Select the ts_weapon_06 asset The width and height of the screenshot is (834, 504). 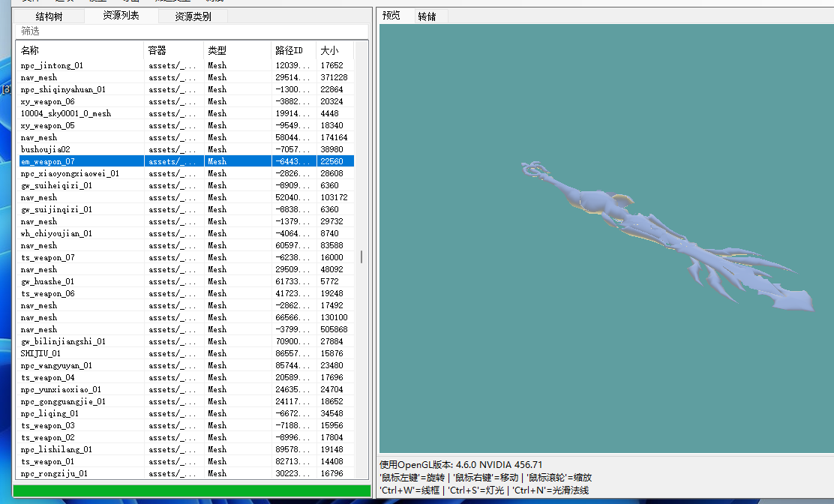click(187, 293)
